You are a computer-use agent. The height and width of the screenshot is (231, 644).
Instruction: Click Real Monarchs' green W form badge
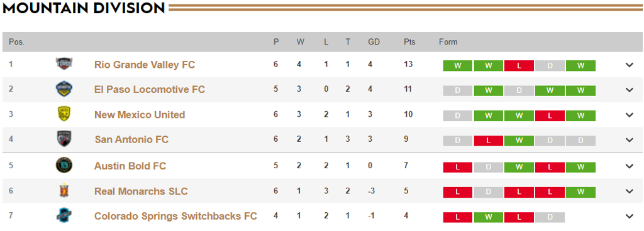click(x=580, y=192)
